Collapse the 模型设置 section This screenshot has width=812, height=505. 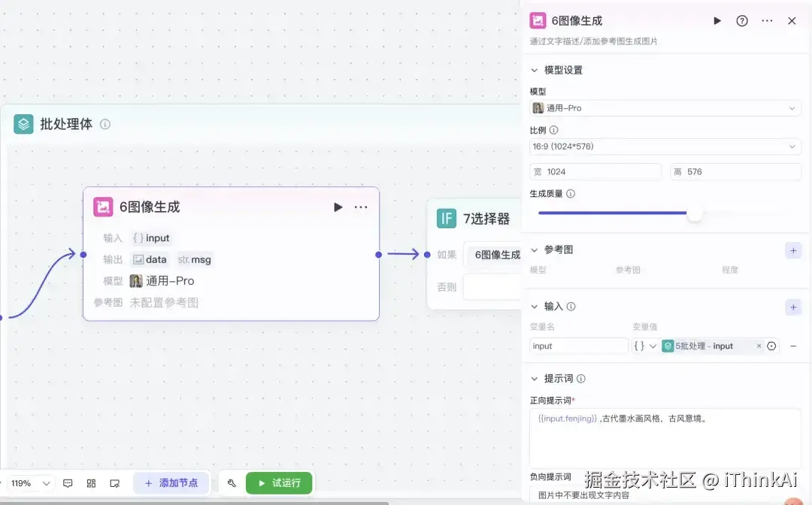(535, 70)
